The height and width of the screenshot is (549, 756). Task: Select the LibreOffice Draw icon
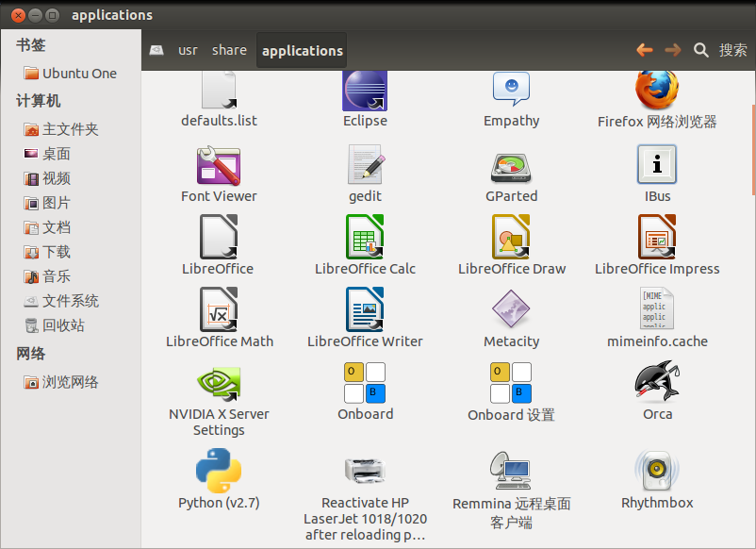[x=511, y=237]
